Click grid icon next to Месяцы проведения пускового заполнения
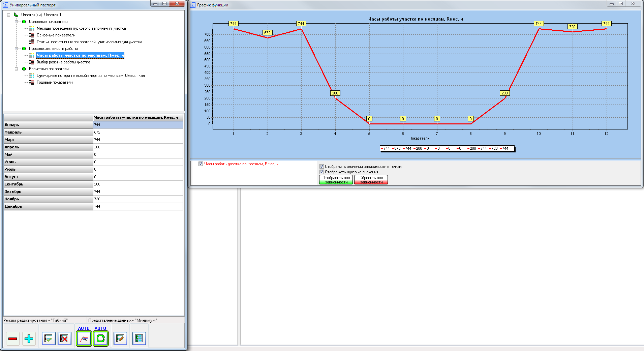The image size is (644, 351). coord(32,28)
